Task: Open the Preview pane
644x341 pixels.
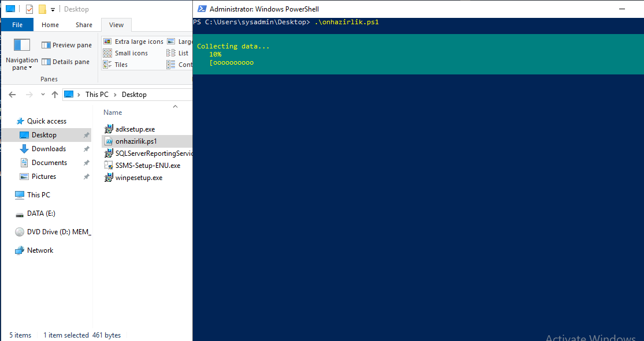Action: click(66, 44)
